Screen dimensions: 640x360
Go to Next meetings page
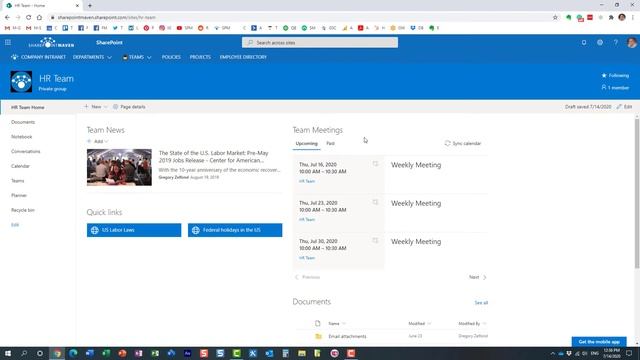[x=478, y=277]
